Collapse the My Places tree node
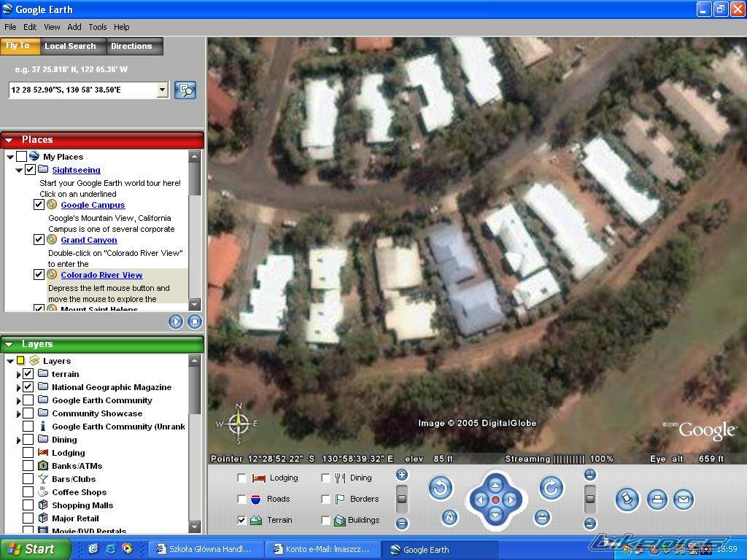Image resolution: width=747 pixels, height=560 pixels. (10, 157)
